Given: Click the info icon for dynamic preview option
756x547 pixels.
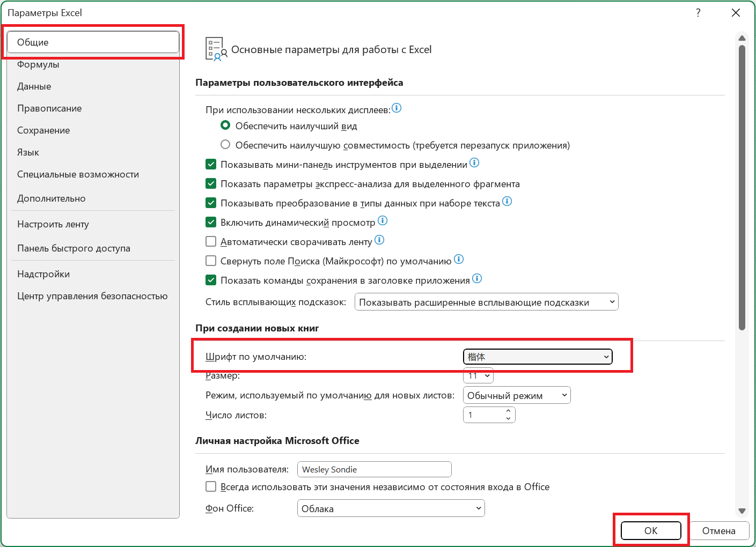Looking at the screenshot, I should click(383, 220).
